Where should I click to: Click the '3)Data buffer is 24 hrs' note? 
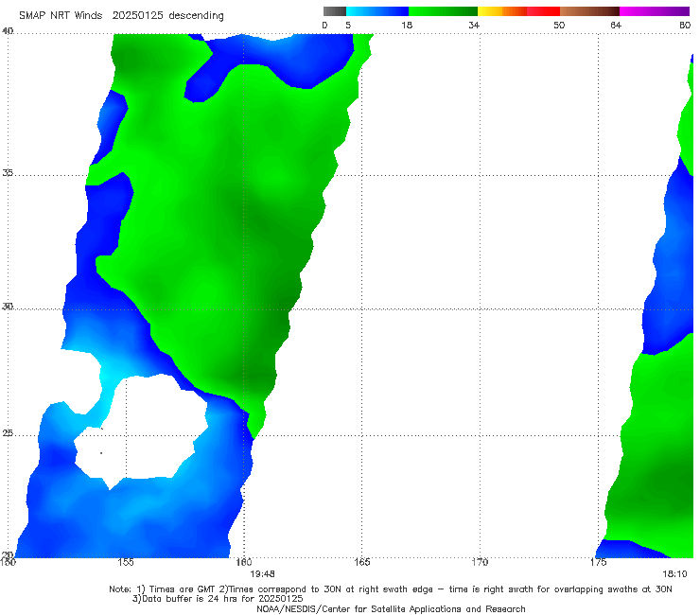[x=218, y=599]
